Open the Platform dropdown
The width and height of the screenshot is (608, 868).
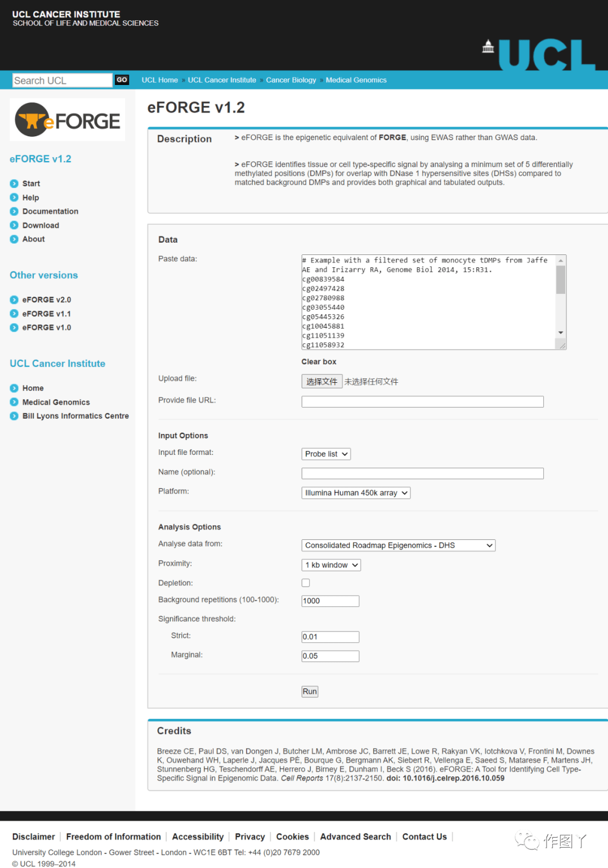356,493
